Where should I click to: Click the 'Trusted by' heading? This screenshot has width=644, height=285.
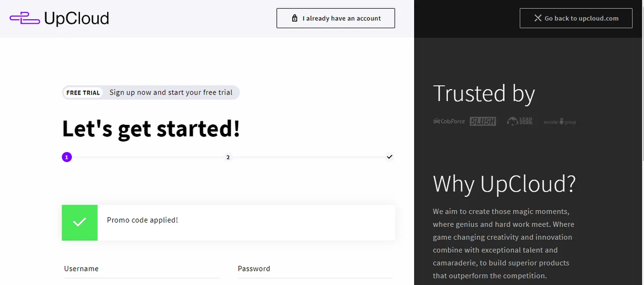coord(484,94)
